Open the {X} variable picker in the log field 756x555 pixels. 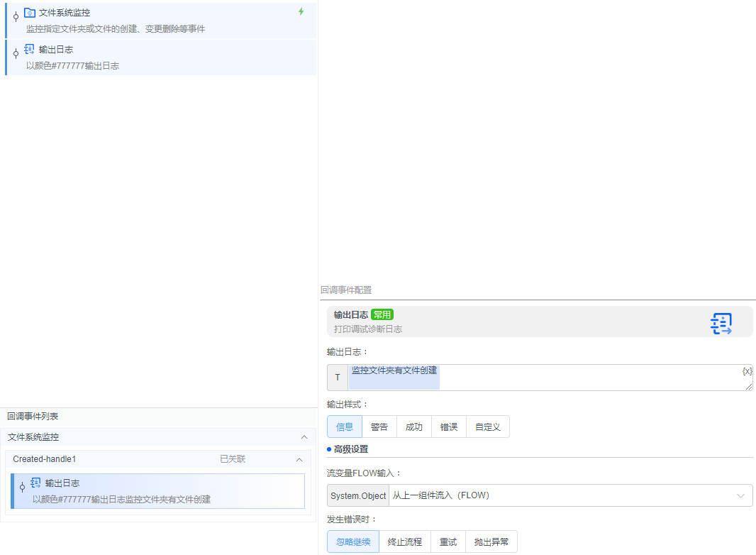coord(746,370)
